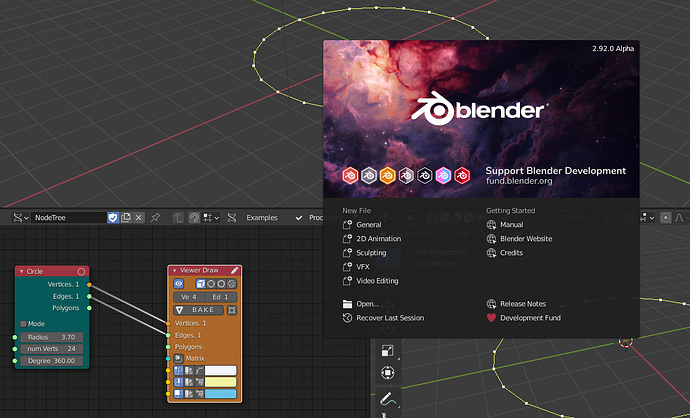Toggle first display button in yellow color row
690x418 pixels.
(178, 382)
